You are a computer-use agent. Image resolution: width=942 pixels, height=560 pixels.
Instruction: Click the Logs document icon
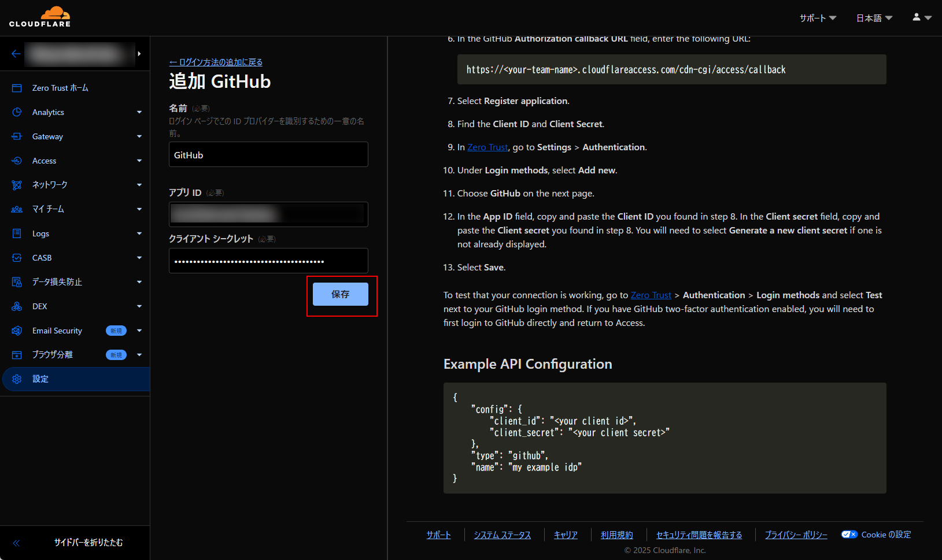(x=17, y=233)
